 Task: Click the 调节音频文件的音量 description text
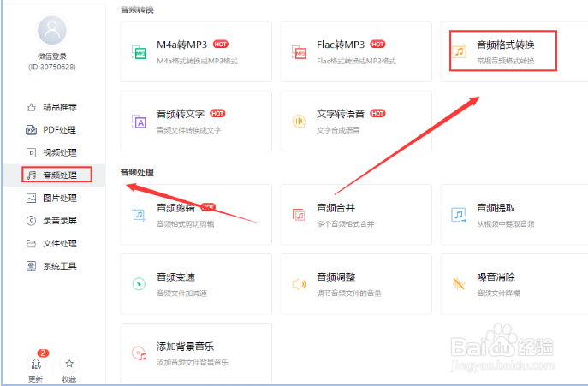pyautogui.click(x=349, y=293)
